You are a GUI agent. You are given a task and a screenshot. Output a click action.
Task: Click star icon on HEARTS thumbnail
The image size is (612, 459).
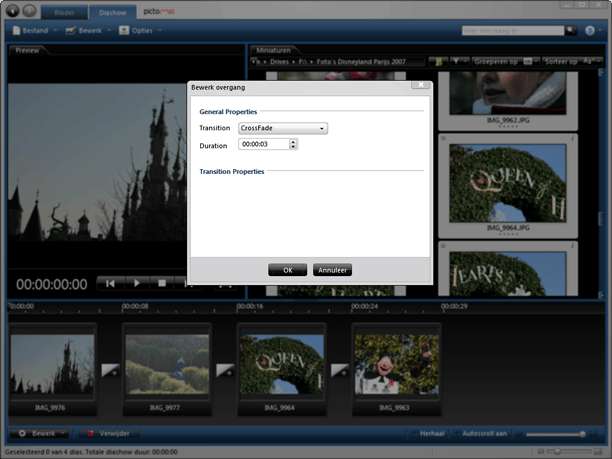pos(443,246)
